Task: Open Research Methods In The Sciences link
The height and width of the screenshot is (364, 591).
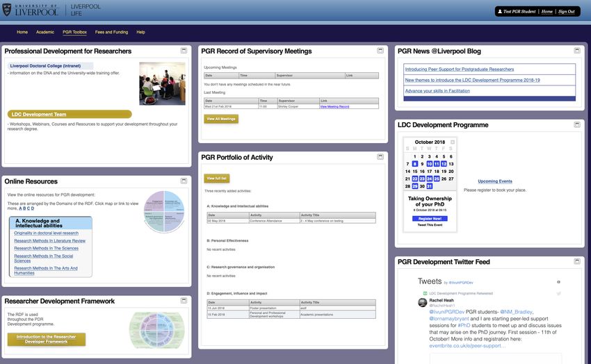Action: coord(47,249)
